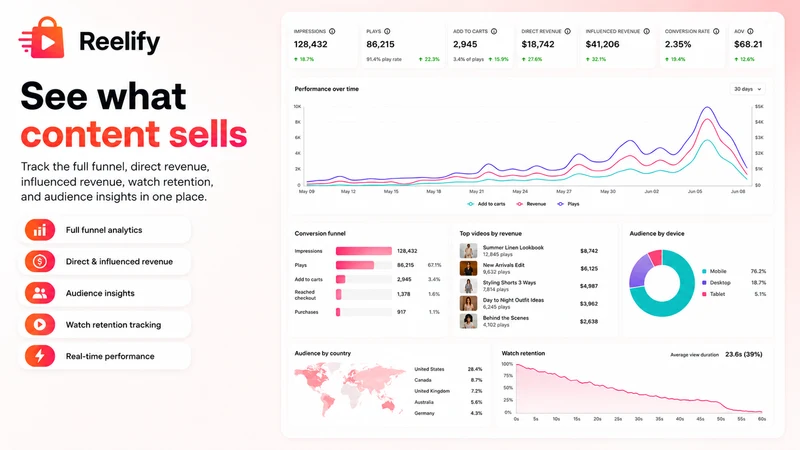Image resolution: width=800 pixels, height=450 pixels.
Task: Open Behind the Scenes video thumbnail
Action: [468, 321]
